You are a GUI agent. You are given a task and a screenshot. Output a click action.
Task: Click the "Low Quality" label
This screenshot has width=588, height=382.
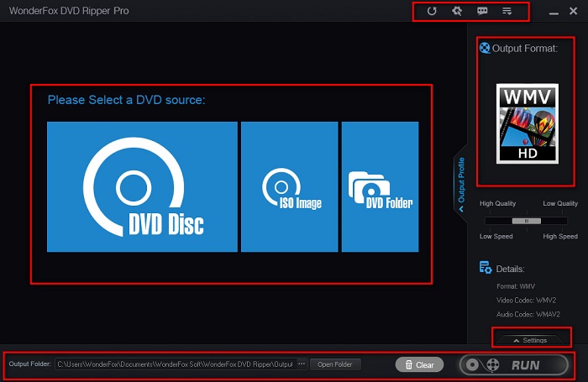click(560, 203)
